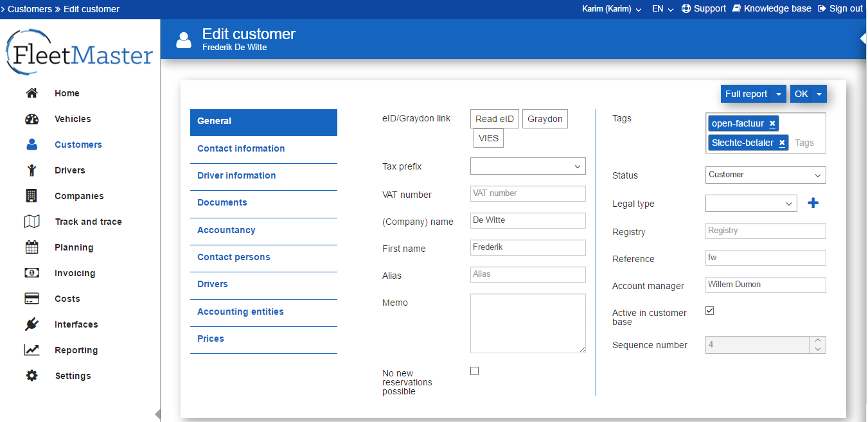The height and width of the screenshot is (422, 868).
Task: Increase Sequence number with the up arrow
Action: coord(818,341)
